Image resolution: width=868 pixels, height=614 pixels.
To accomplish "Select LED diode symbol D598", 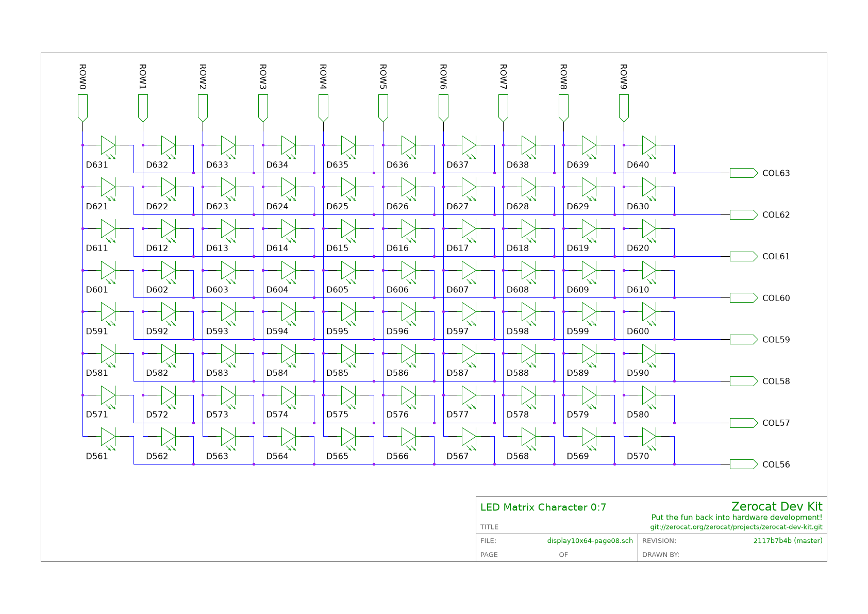I will click(x=529, y=313).
